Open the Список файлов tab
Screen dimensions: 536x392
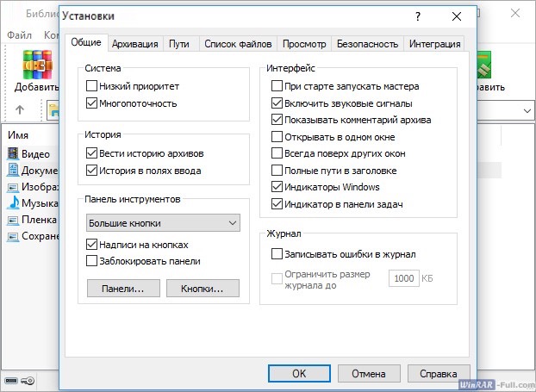[238, 44]
